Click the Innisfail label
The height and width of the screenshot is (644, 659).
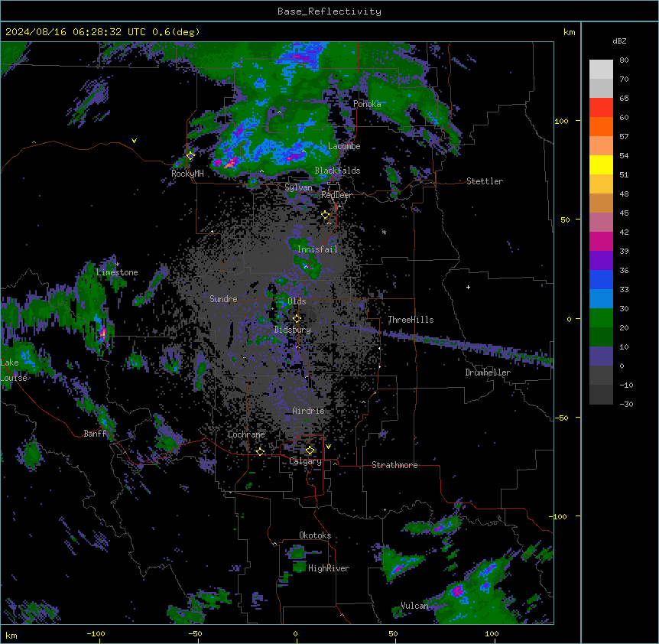317,249
